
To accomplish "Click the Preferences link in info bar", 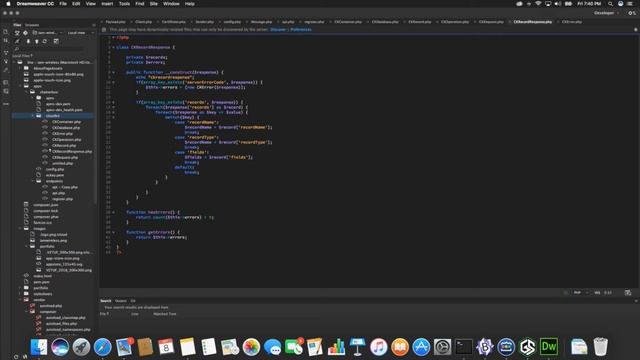I will point(301,29).
